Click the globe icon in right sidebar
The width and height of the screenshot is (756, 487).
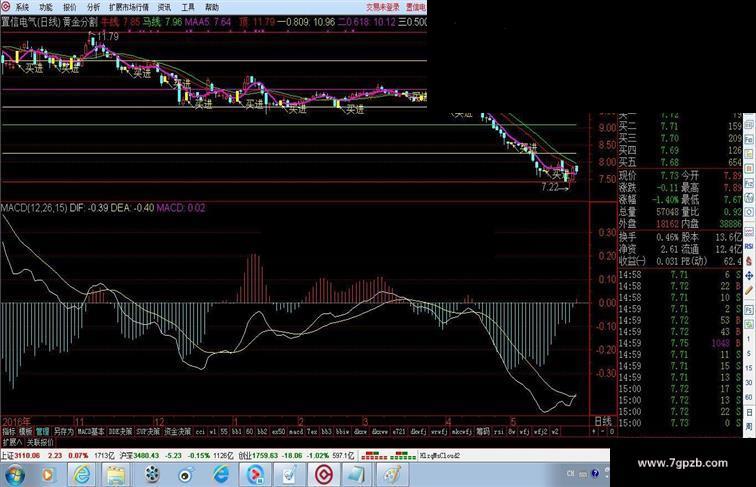(749, 198)
